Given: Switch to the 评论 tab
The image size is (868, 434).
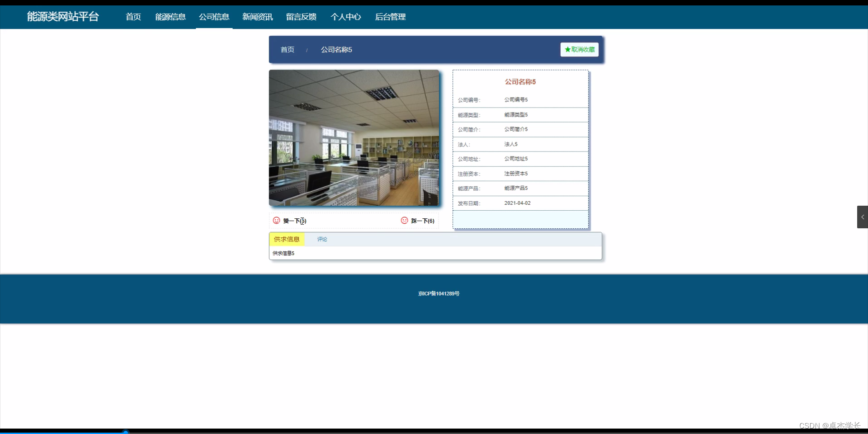Looking at the screenshot, I should pos(321,239).
